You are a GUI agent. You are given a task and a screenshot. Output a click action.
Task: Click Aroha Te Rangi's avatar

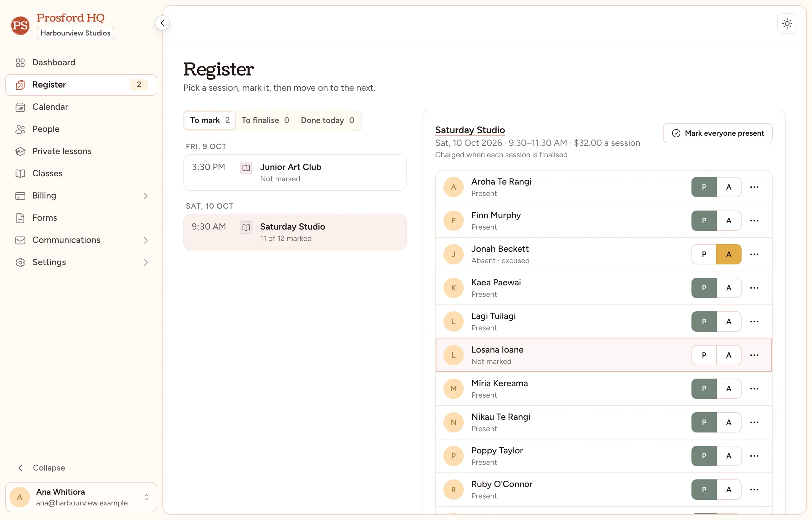click(453, 187)
